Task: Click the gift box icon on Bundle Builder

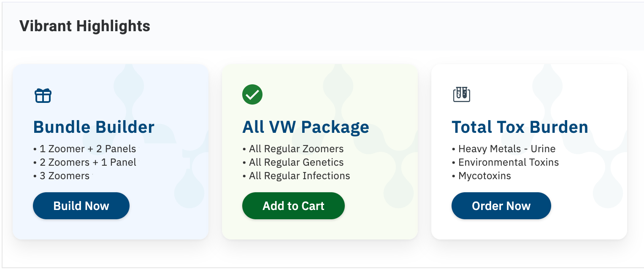Action: click(43, 95)
